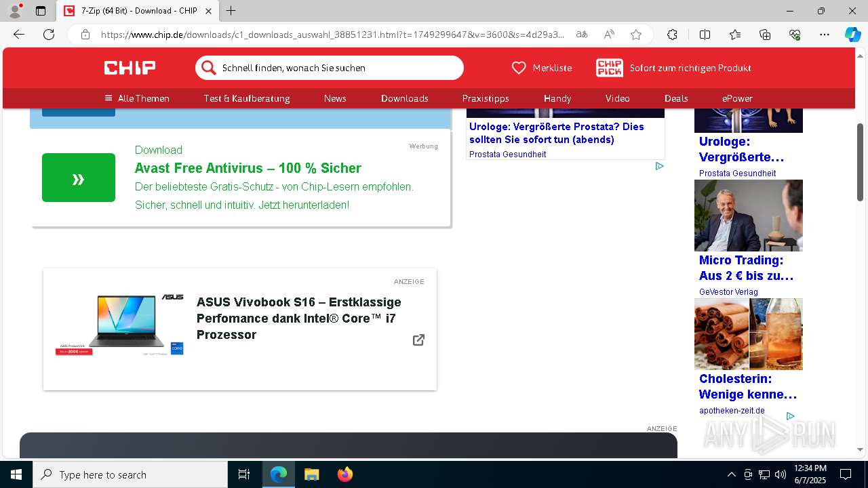Open Task View on the taskbar
This screenshot has width=868, height=488.
(x=244, y=474)
